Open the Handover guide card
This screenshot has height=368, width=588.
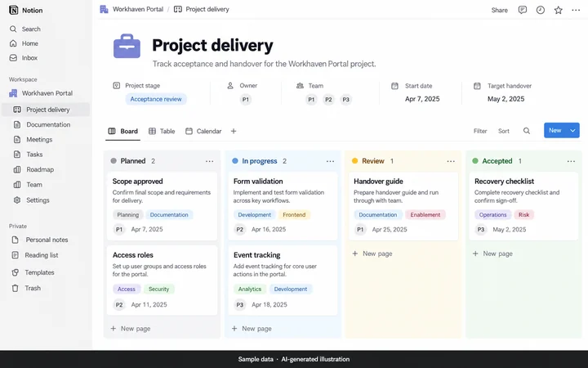coord(403,206)
